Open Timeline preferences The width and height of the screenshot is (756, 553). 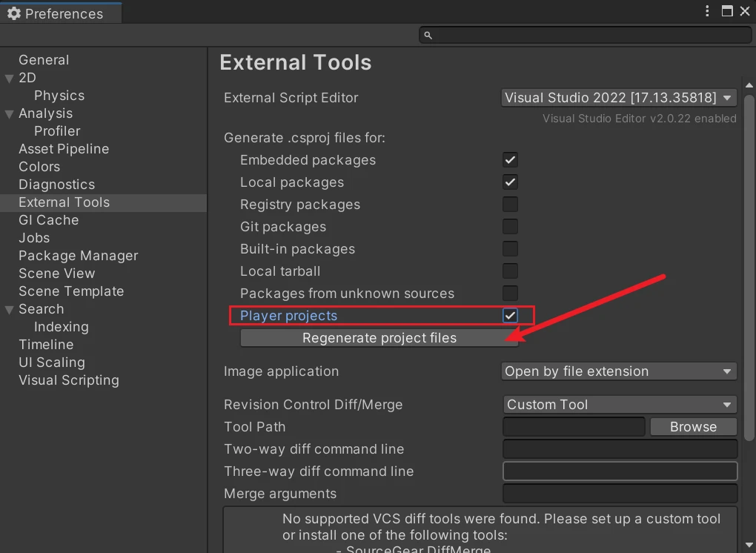click(x=46, y=345)
